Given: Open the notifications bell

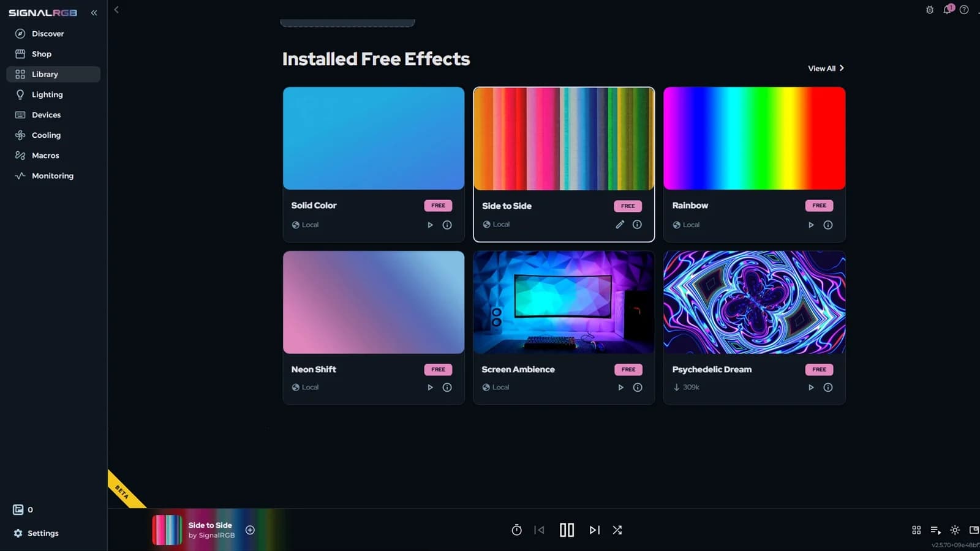Looking at the screenshot, I should point(948,9).
